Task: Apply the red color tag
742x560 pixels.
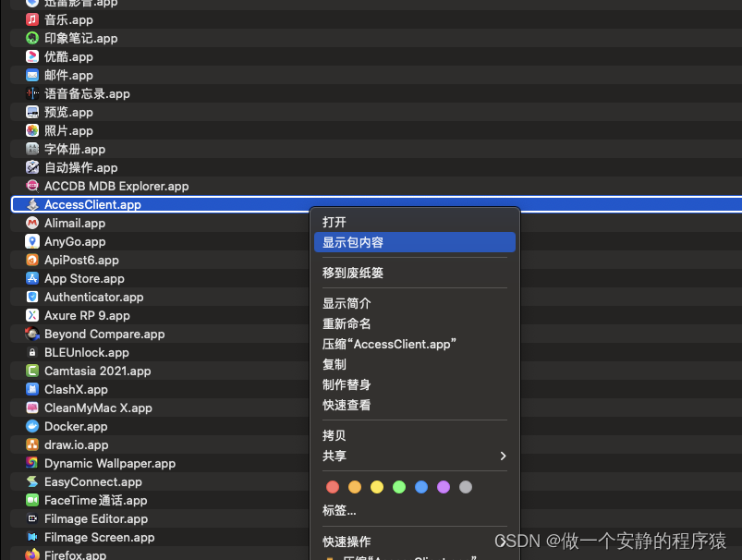Action: coord(333,487)
